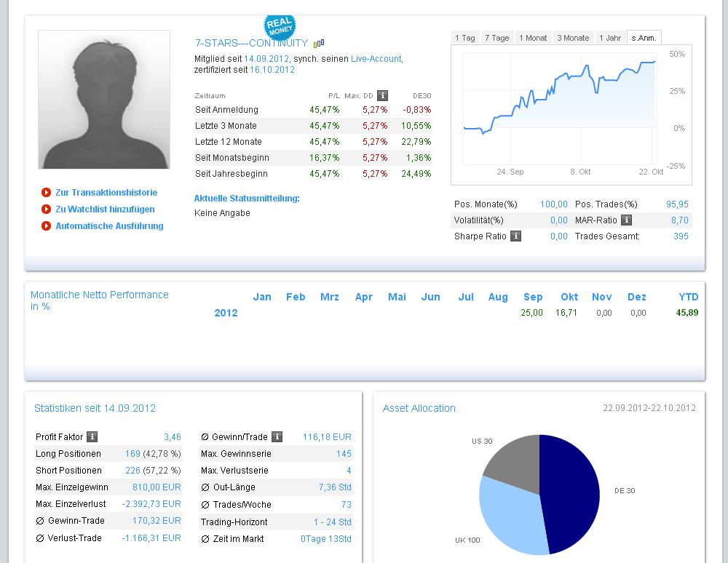Viewport: 728px width, 563px height.
Task: Open the Automatische Ausführung link
Action: [109, 226]
